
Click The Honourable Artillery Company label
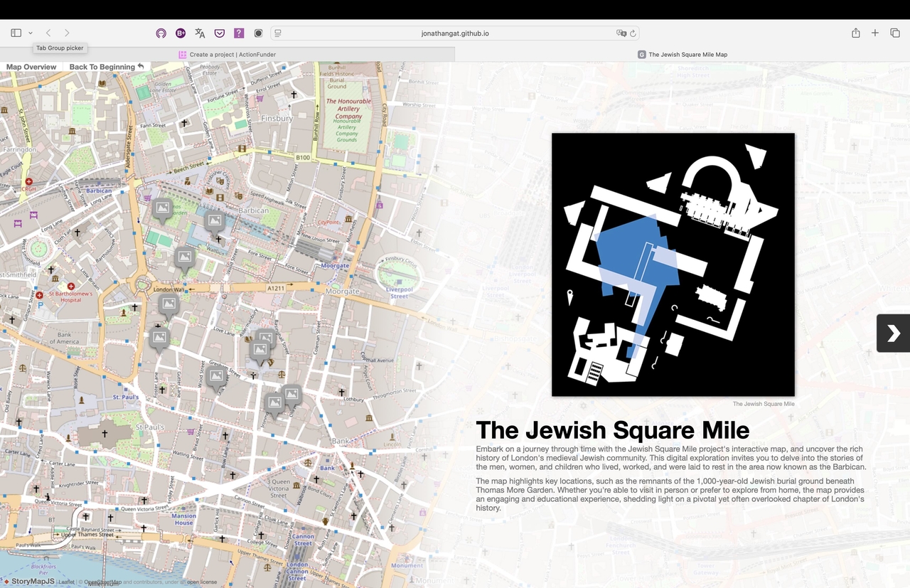349,109
